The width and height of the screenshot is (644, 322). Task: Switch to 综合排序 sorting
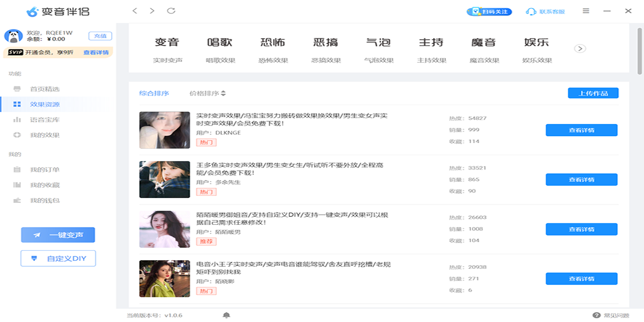[154, 93]
